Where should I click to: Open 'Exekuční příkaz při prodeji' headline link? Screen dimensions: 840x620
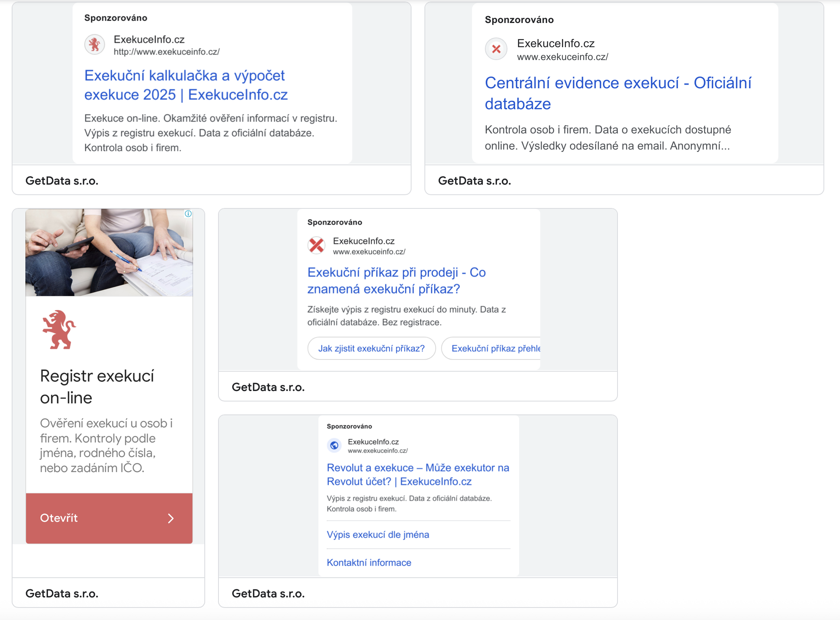click(397, 281)
